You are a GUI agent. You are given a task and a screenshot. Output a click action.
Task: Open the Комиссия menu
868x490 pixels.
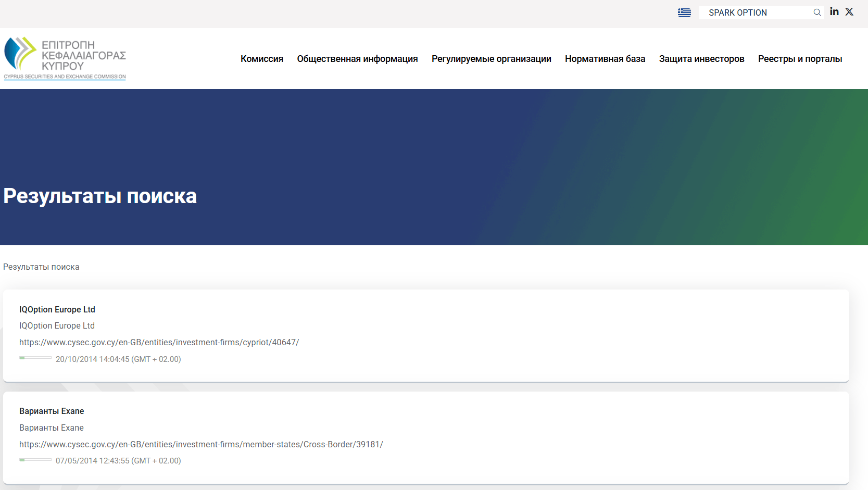261,59
